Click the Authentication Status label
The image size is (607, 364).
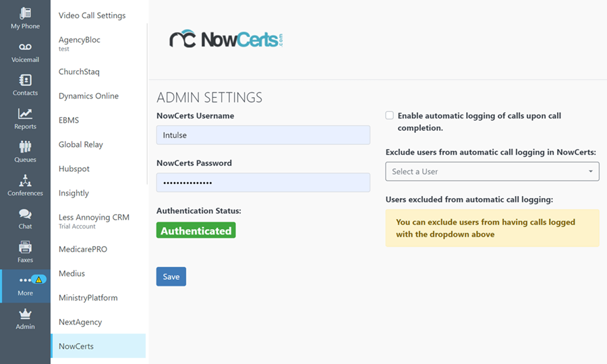click(x=198, y=211)
